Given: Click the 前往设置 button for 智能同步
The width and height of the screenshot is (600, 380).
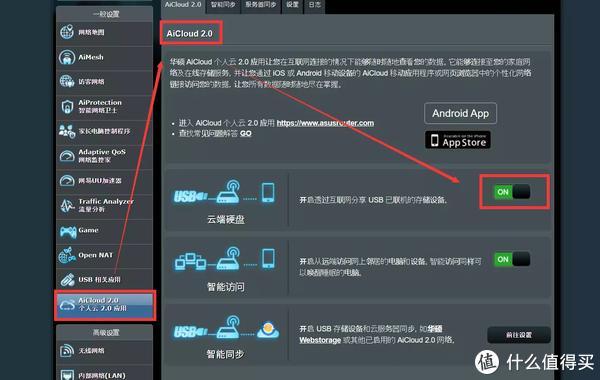Looking at the screenshot, I should click(519, 335).
